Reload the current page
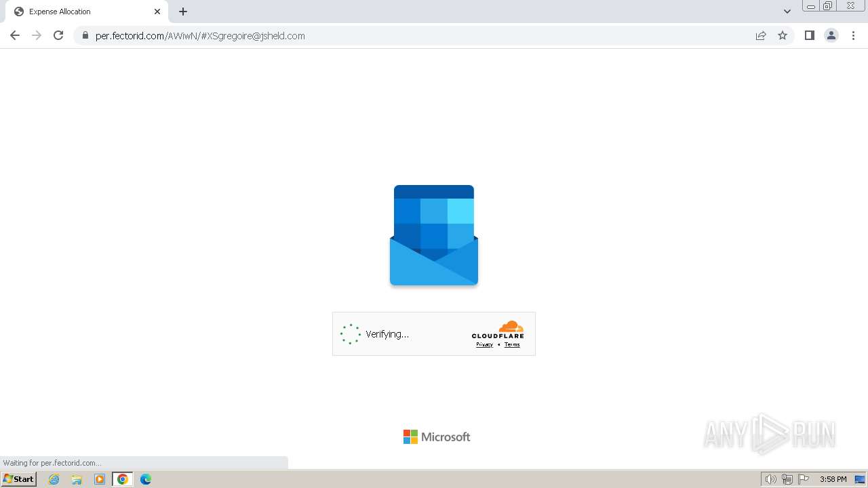Viewport: 868px width, 488px height. [x=58, y=35]
